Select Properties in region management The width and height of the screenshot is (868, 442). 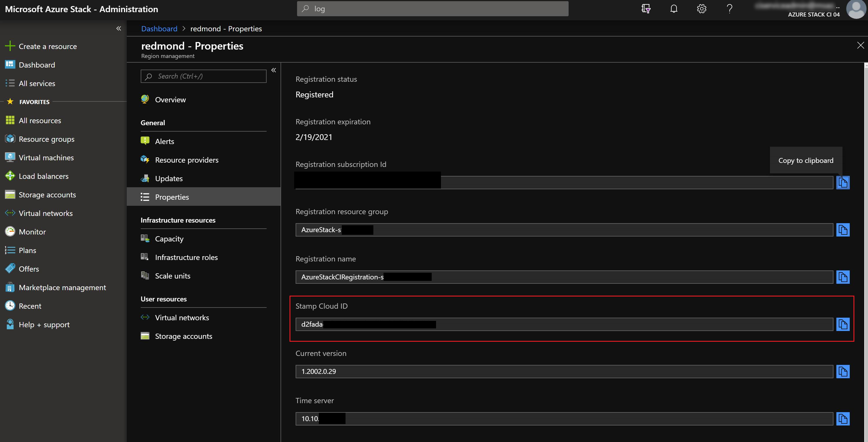172,196
